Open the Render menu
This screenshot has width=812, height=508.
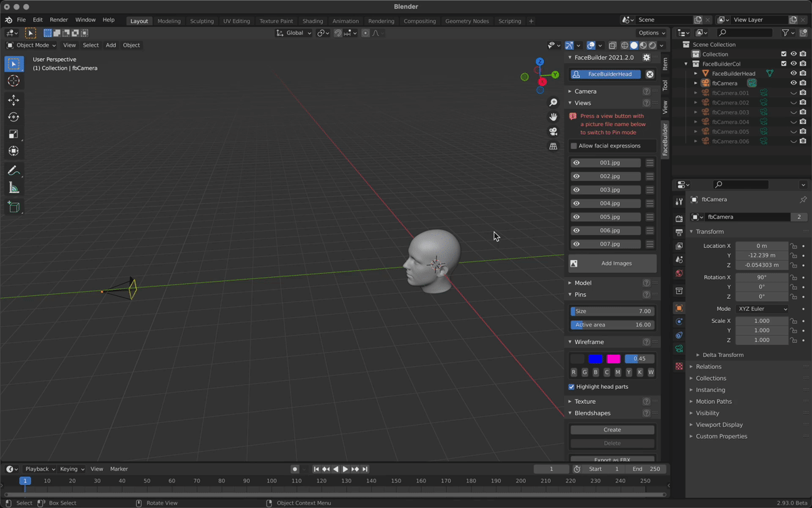(x=59, y=20)
